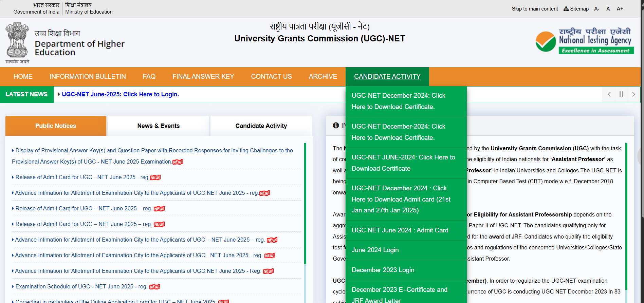Open June 2024 Login entry
The image size is (644, 303).
(406, 250)
